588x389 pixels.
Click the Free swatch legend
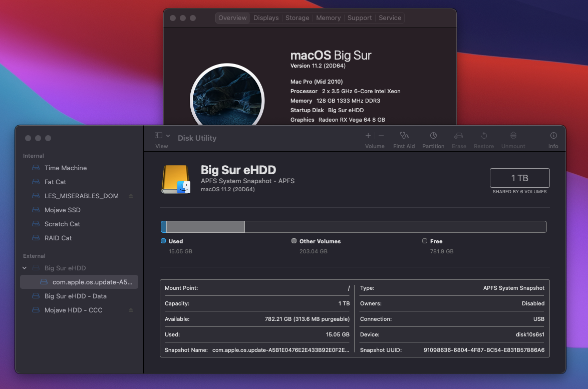point(425,241)
